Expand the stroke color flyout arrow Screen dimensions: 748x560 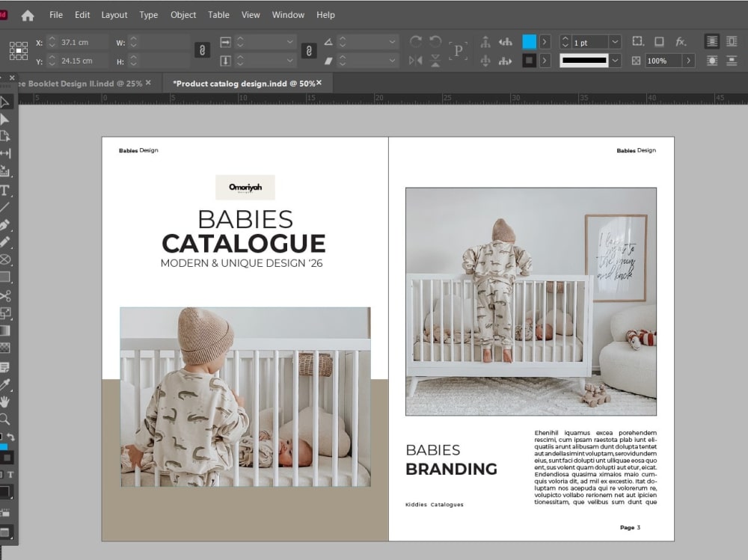coord(545,61)
